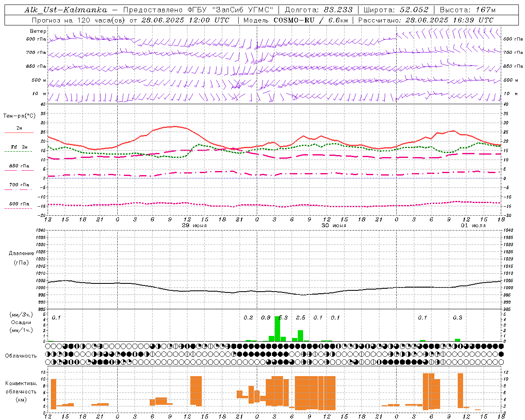525x420 pixels.
Task: Select the text Предоставлено ФГБУ "ЗапСиб УГМС"
Action: coord(198,10)
